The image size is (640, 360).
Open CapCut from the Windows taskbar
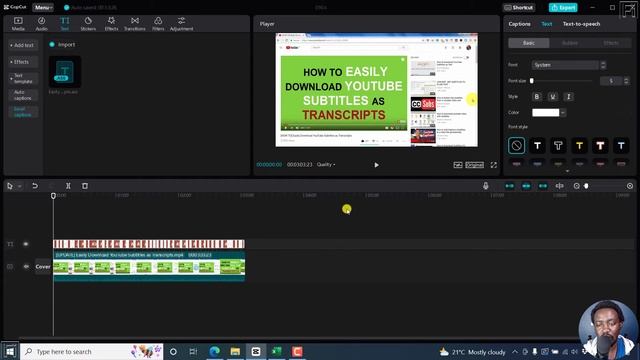click(x=256, y=351)
